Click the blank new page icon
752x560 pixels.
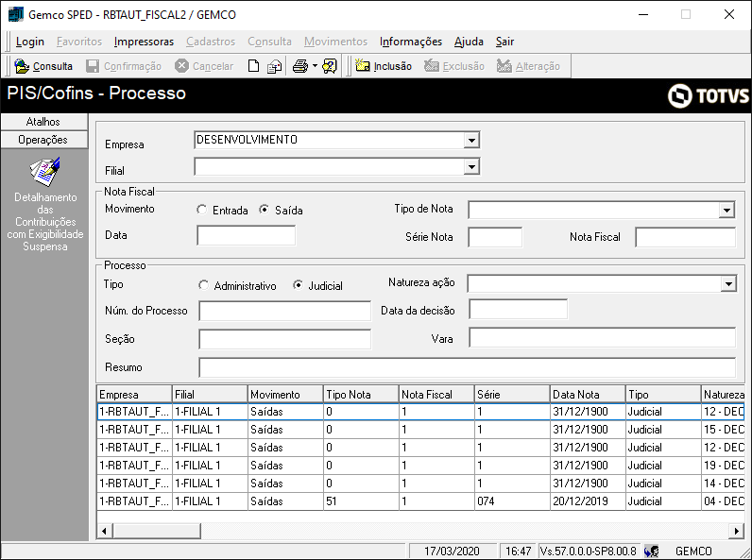coord(254,66)
